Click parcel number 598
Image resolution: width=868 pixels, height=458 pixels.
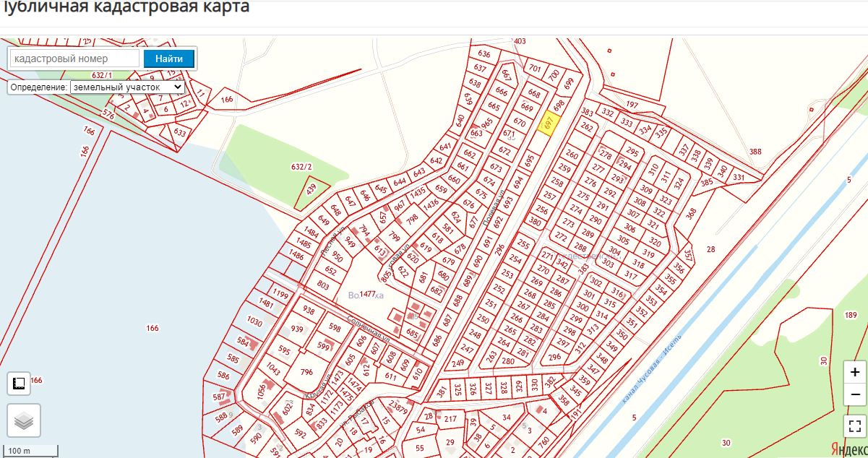(335, 327)
